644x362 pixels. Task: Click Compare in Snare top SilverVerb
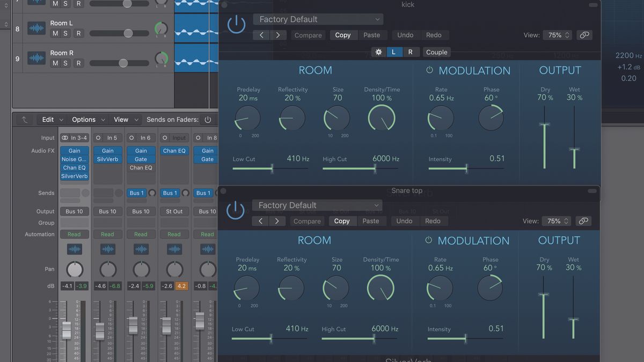tap(307, 220)
